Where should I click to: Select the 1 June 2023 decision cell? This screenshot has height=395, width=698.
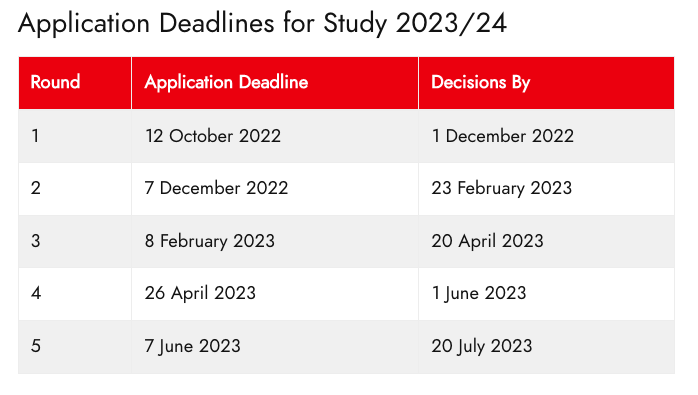click(547, 294)
